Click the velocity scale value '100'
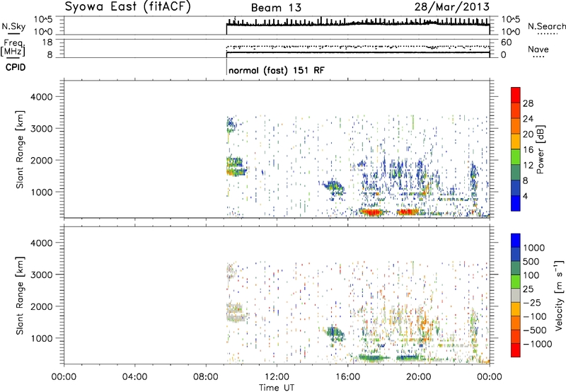Screen dimensions: 566x392 click(531, 275)
